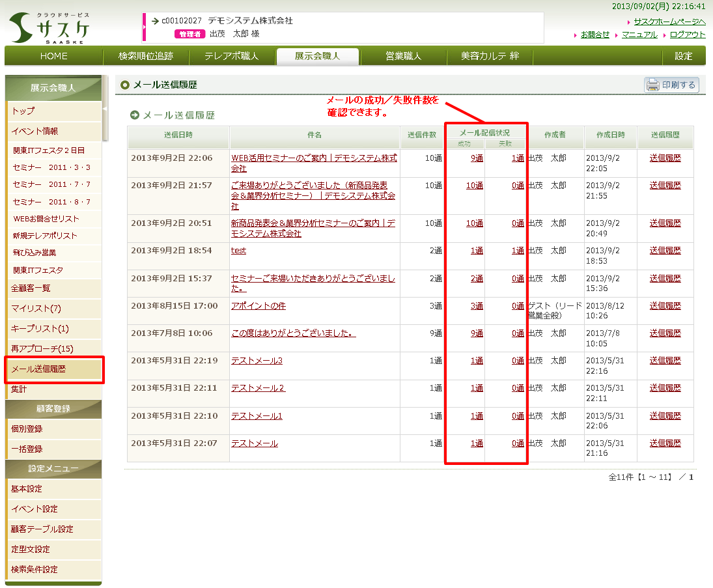Open the 展示会職人 tab
713x588 pixels.
click(x=317, y=56)
